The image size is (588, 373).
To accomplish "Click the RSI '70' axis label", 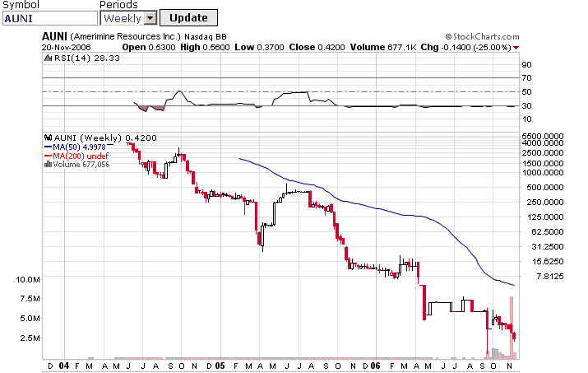I will [526, 77].
